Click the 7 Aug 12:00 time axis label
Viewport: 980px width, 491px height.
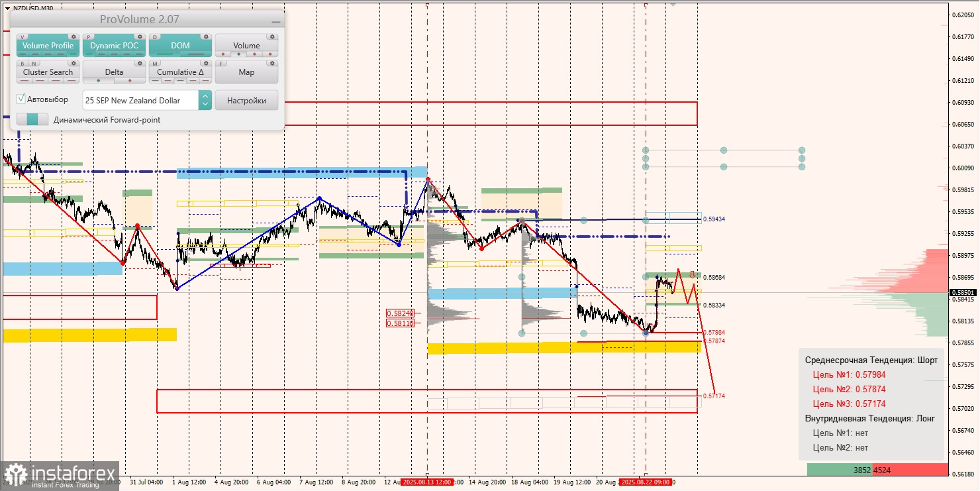point(315,482)
